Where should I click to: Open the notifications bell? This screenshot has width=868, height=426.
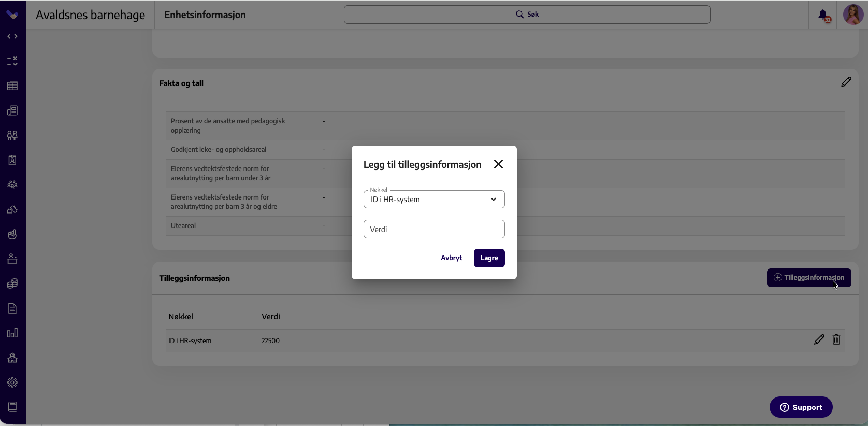pyautogui.click(x=823, y=16)
